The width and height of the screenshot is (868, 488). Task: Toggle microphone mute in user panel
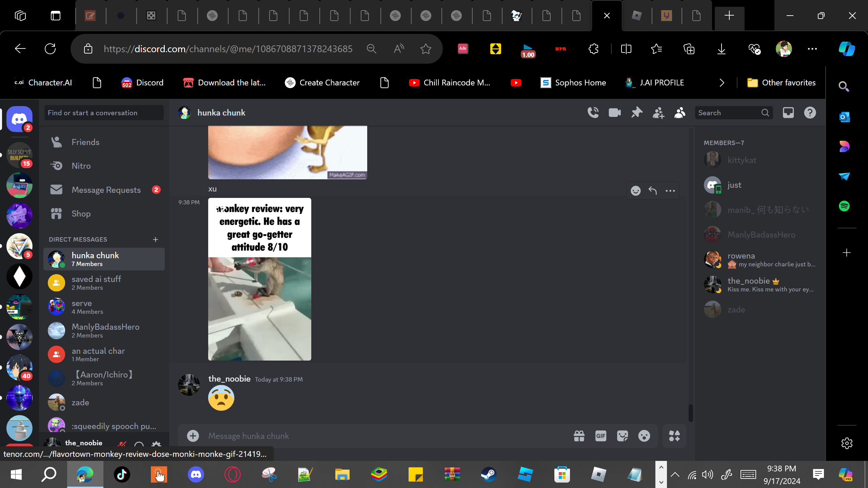tap(122, 444)
